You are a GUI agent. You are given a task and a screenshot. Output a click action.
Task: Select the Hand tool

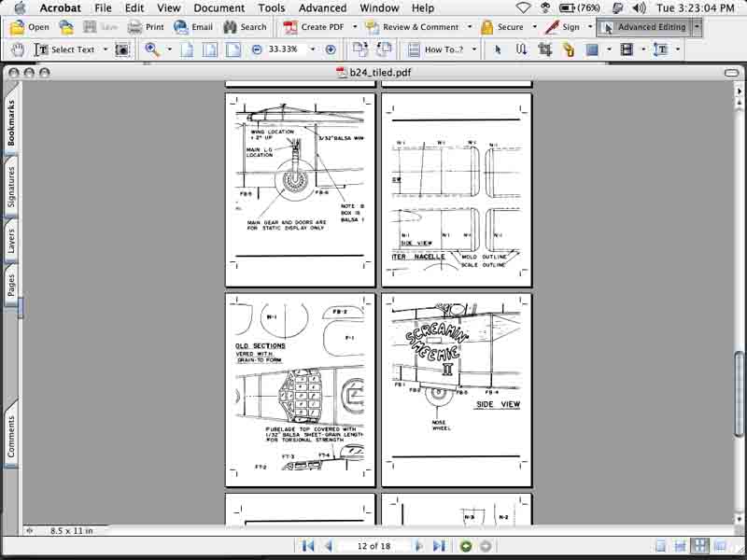18,49
